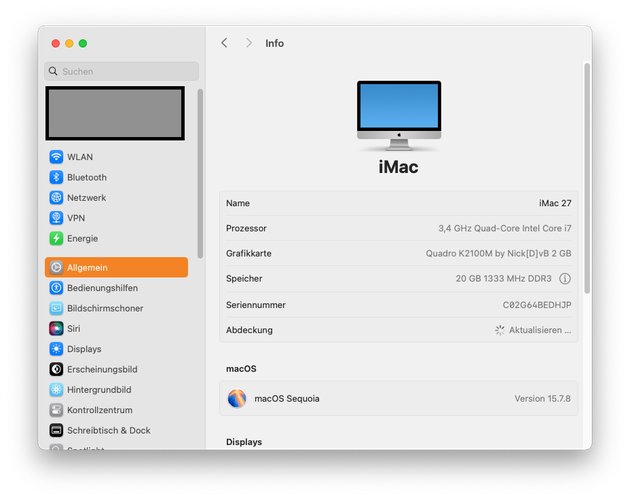Minimize the window with the yellow button
The image size is (630, 500).
[69, 43]
